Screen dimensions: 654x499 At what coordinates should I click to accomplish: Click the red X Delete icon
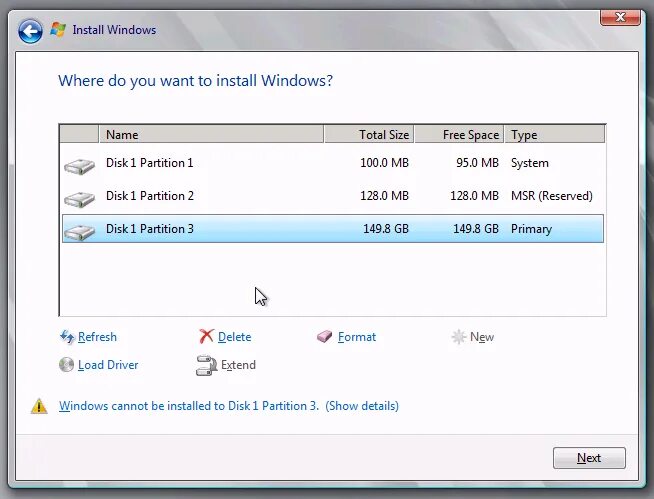tap(206, 336)
